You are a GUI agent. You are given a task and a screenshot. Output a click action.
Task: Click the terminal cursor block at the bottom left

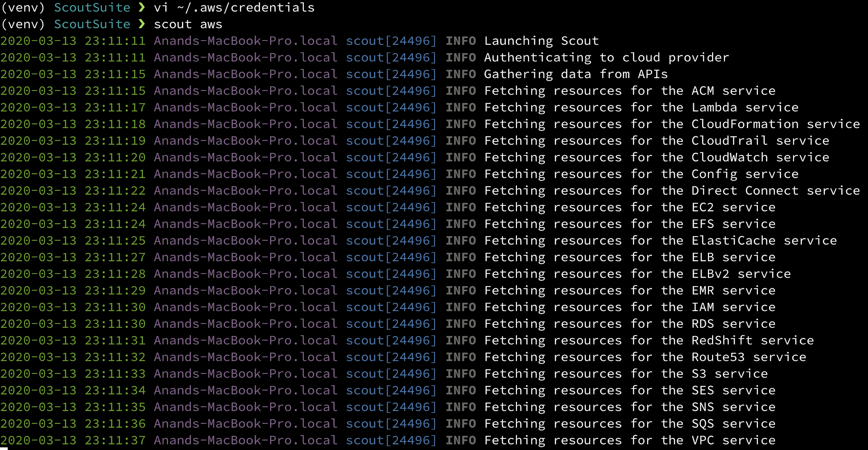[x=3, y=449]
